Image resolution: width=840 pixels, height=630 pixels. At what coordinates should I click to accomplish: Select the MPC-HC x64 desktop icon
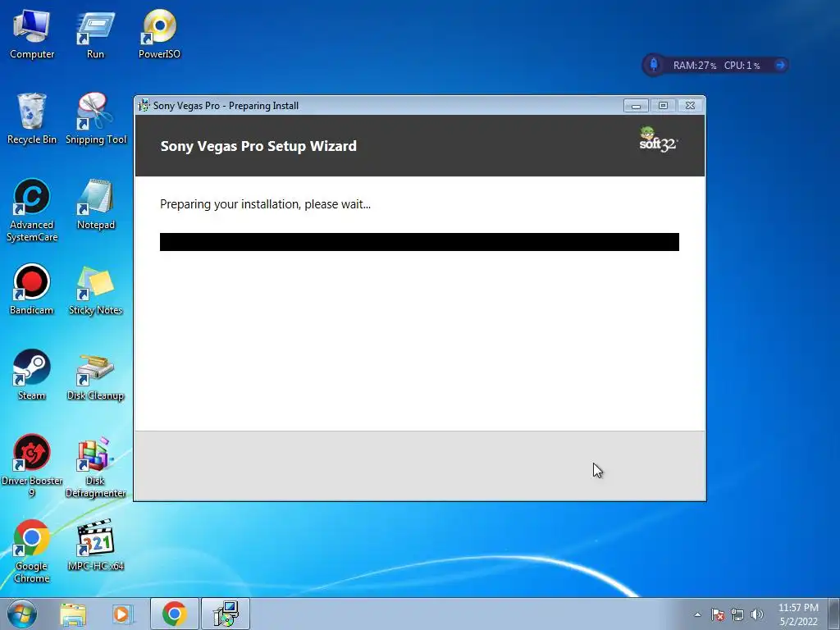pos(95,546)
